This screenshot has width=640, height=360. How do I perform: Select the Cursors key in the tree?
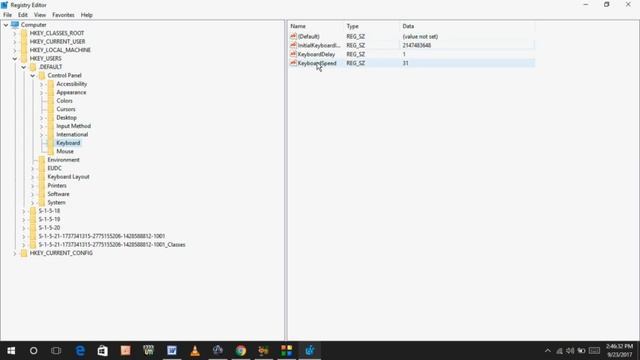tap(66, 109)
